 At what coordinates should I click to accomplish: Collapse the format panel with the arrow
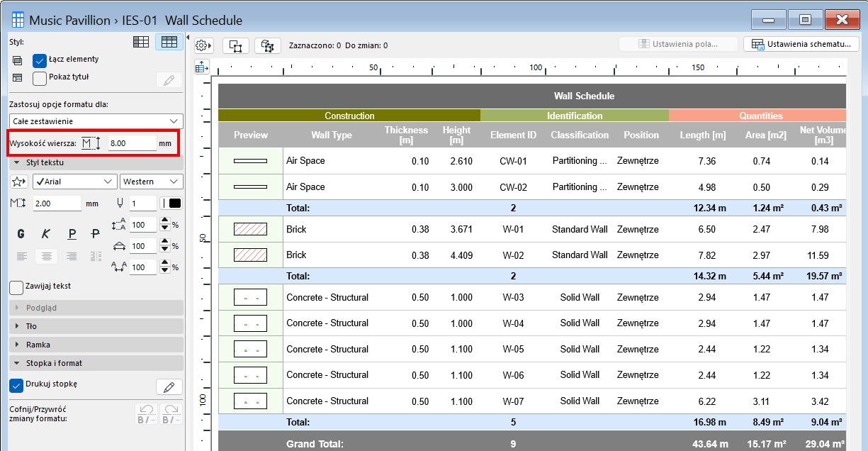[x=188, y=38]
